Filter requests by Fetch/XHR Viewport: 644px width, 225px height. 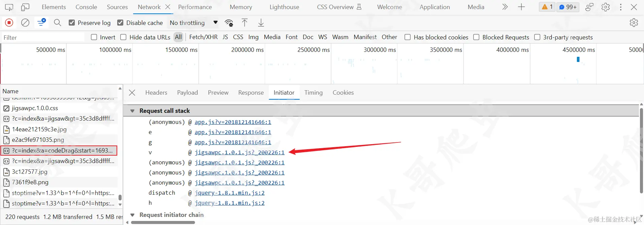[x=203, y=37]
